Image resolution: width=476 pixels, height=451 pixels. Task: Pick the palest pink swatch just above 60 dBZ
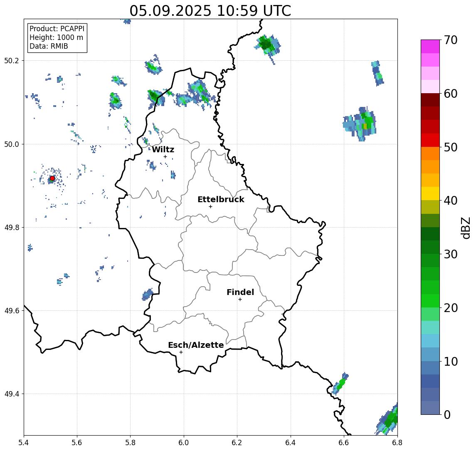tap(430, 87)
